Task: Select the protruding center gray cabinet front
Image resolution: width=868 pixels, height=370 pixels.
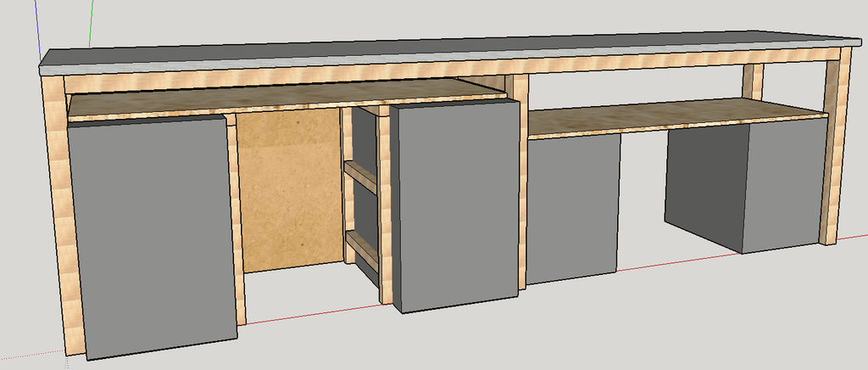Action: click(459, 205)
